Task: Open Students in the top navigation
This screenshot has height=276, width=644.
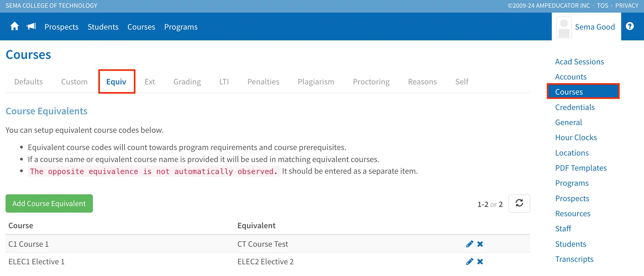Action: pos(103,27)
